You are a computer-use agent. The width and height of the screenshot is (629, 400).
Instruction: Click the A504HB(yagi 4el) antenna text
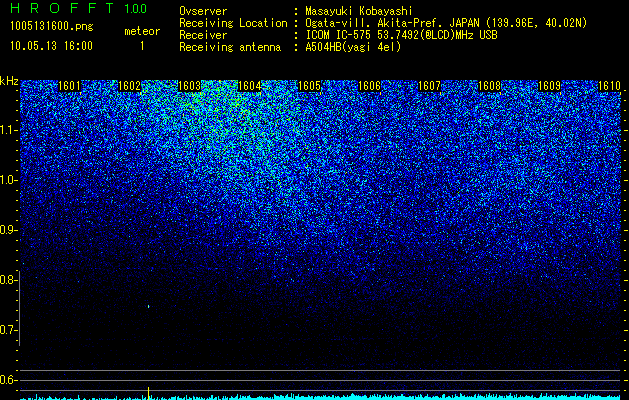[353, 47]
